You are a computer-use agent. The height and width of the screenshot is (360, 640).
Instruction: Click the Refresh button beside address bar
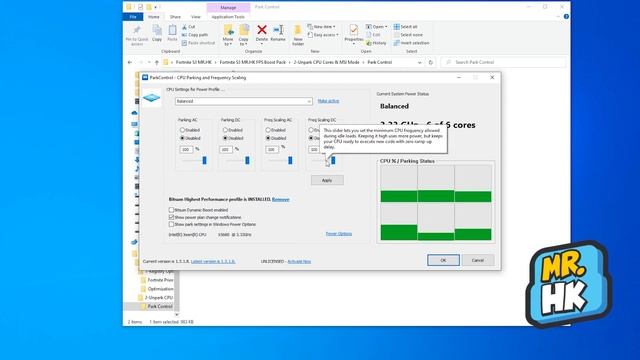[x=430, y=62]
